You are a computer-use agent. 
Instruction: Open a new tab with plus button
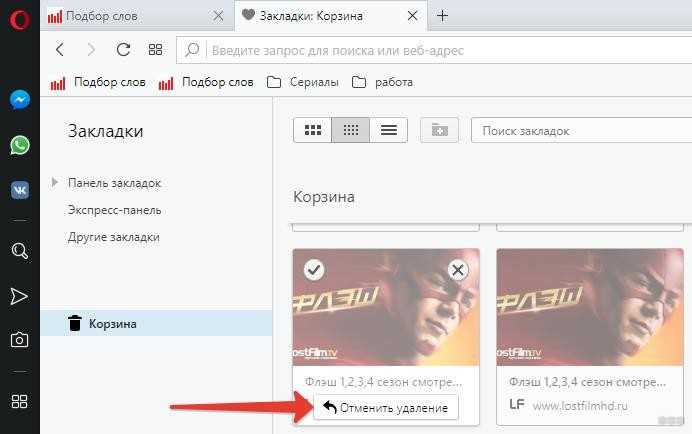pyautogui.click(x=442, y=16)
